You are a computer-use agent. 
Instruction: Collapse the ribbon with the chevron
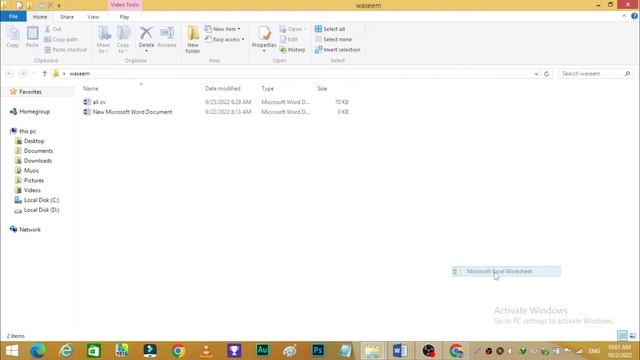point(624,16)
